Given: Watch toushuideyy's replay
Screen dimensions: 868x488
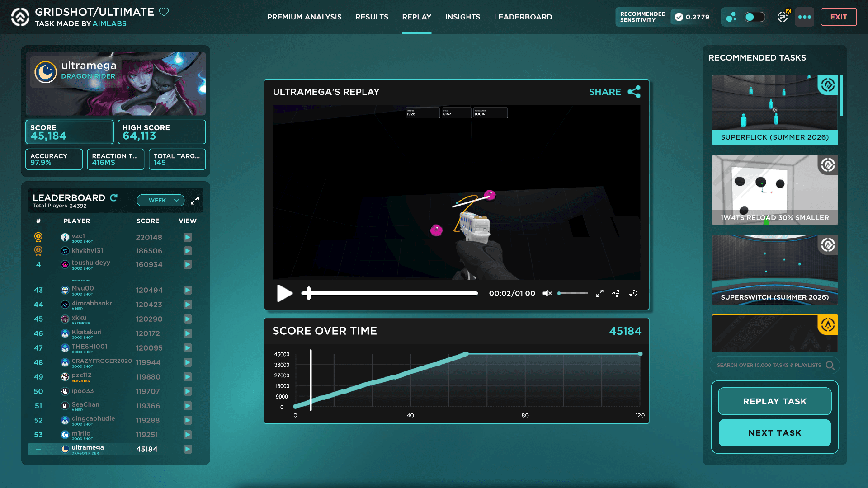Looking at the screenshot, I should point(188,264).
